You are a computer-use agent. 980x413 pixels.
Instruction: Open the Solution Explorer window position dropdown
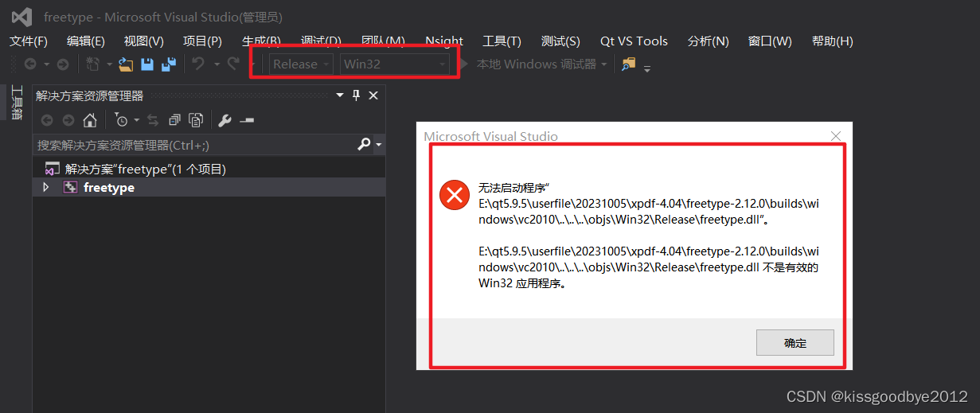(340, 95)
